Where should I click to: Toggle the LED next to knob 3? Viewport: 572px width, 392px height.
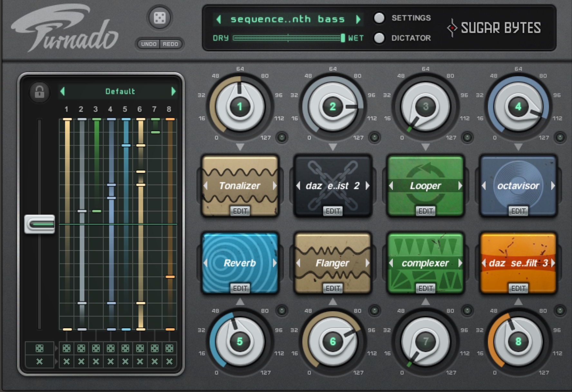click(467, 138)
